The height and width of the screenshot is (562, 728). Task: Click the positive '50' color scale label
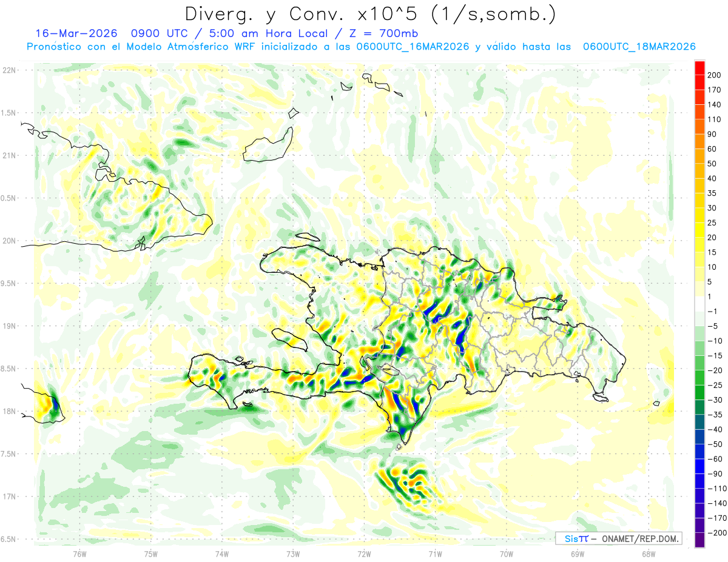712,164
